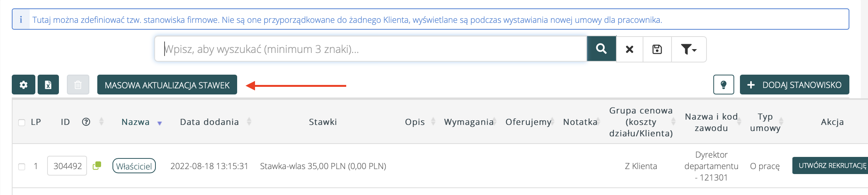
Task: Click the Masowa aktualizacja stawek button
Action: [x=167, y=85]
